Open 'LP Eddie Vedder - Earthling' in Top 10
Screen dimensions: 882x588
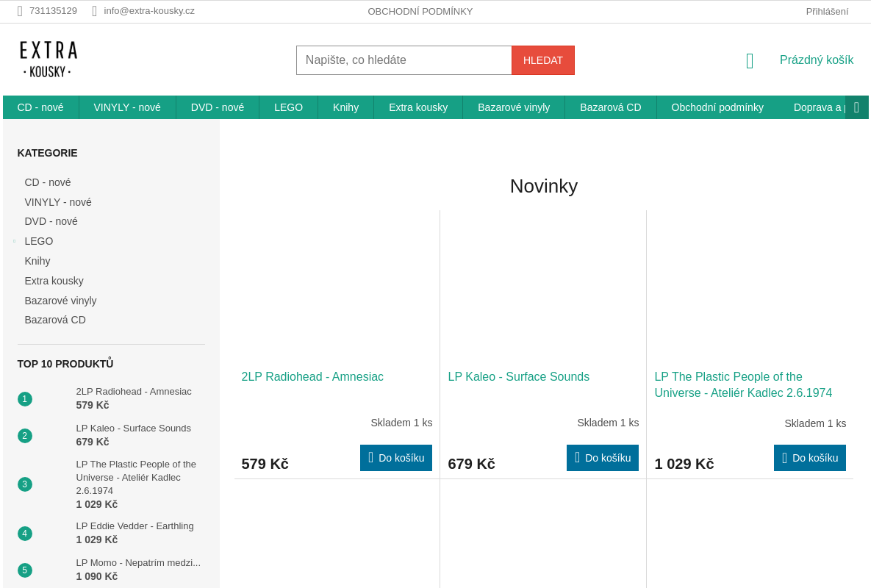tap(135, 526)
